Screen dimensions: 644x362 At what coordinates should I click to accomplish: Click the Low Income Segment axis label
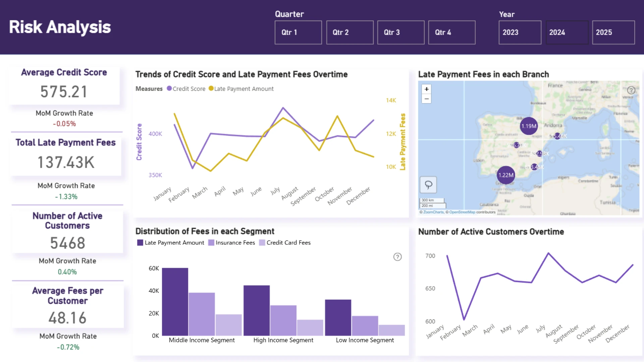coord(365,340)
